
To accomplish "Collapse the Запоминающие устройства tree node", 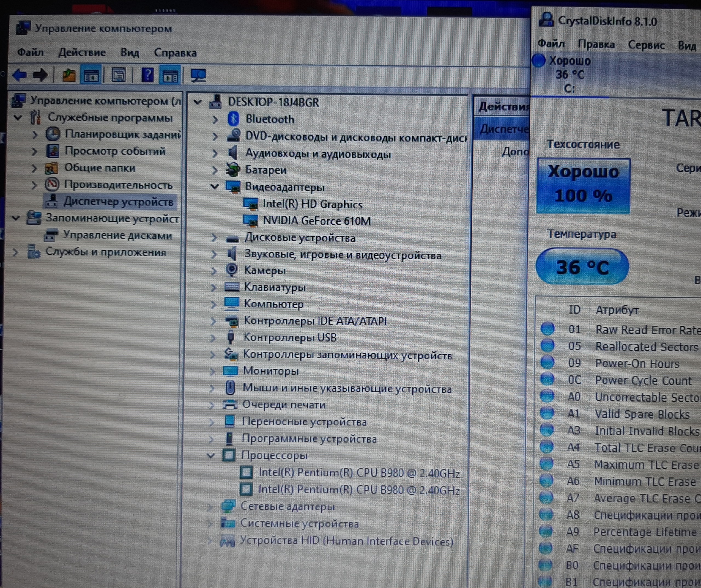I will coord(16,218).
